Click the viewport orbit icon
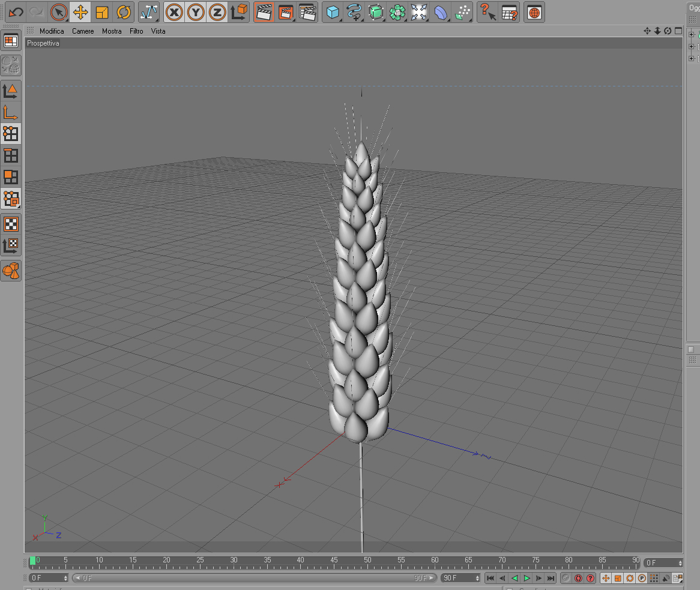 pyautogui.click(x=668, y=31)
